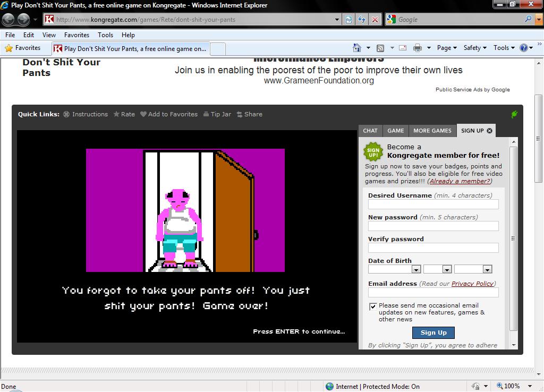Screen dimensions: 544x392
Task: Click the Compatibility View icon
Action: 348,20
